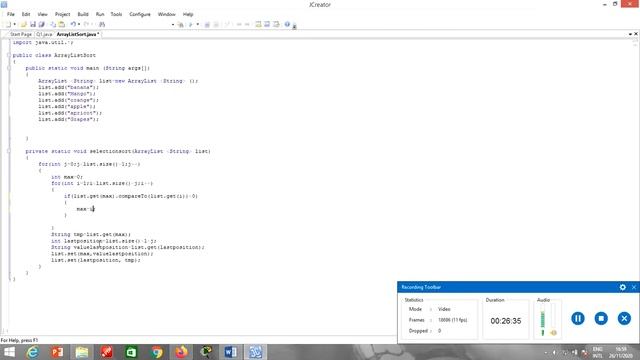Open the Run menu

pos(100,14)
